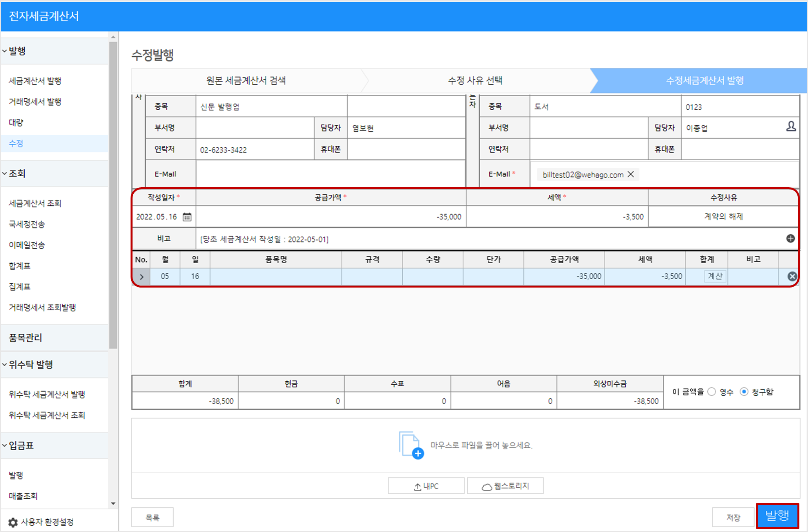The width and height of the screenshot is (808, 532).
Task: Go to the 수정 사유 선택 step tab
Action: pos(475,80)
